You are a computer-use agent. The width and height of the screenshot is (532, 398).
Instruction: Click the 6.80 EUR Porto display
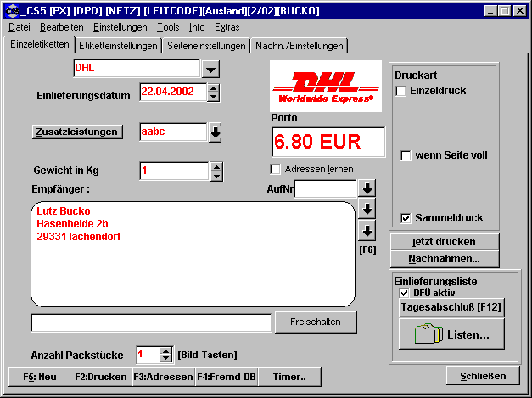pos(328,142)
